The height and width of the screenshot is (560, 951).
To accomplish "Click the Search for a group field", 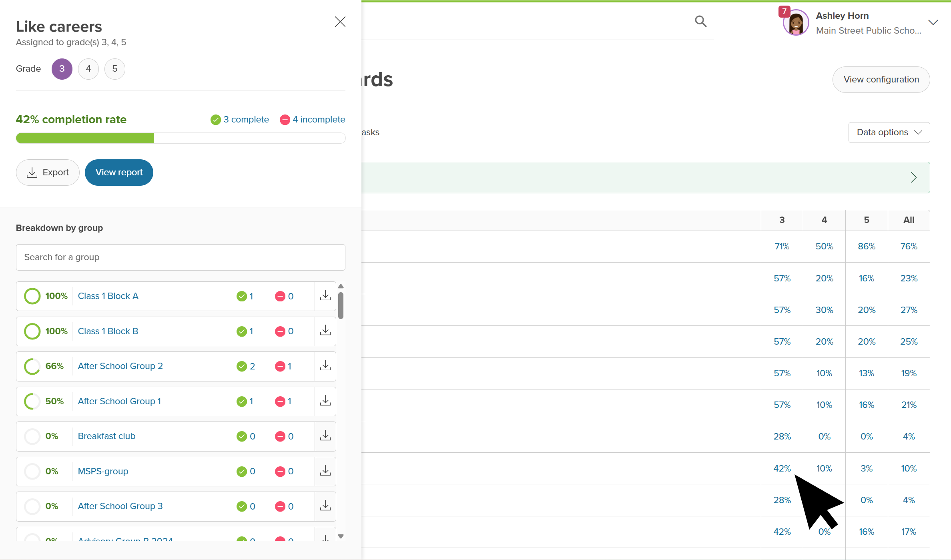I will point(181,257).
